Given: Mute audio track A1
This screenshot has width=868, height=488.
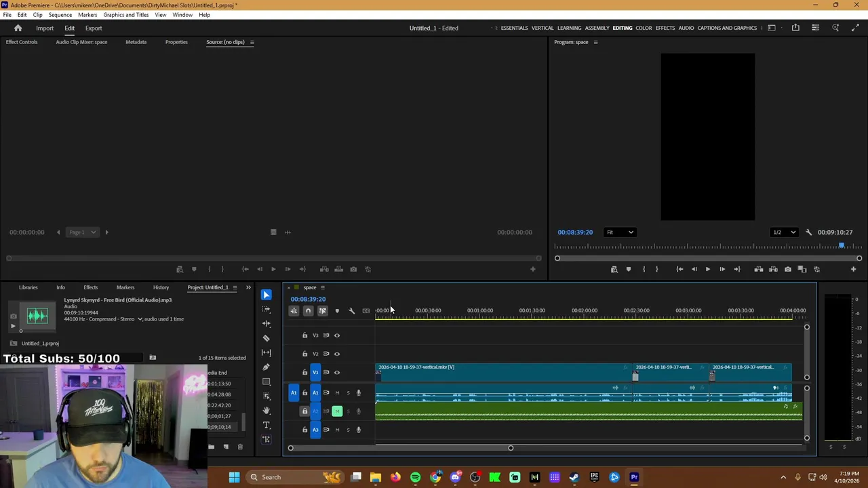Looking at the screenshot, I should click(337, 392).
